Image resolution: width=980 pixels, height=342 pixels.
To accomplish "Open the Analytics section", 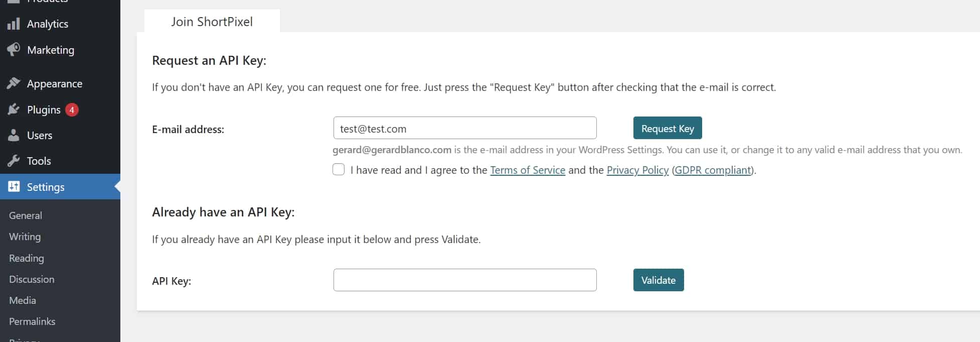I will pos(48,23).
